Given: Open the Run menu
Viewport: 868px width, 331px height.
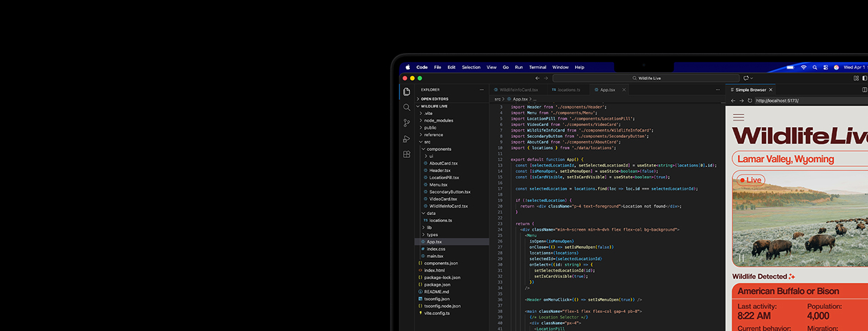Looking at the screenshot, I should tap(519, 68).
